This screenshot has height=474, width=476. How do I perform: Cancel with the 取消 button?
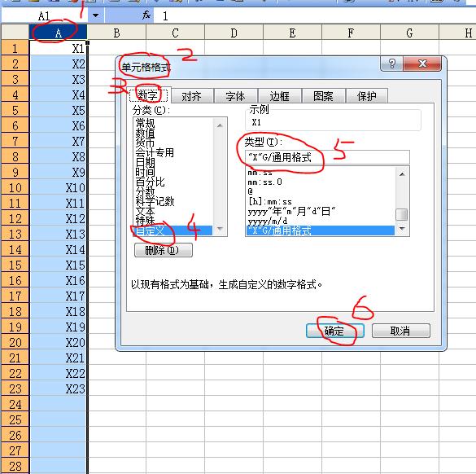click(400, 331)
